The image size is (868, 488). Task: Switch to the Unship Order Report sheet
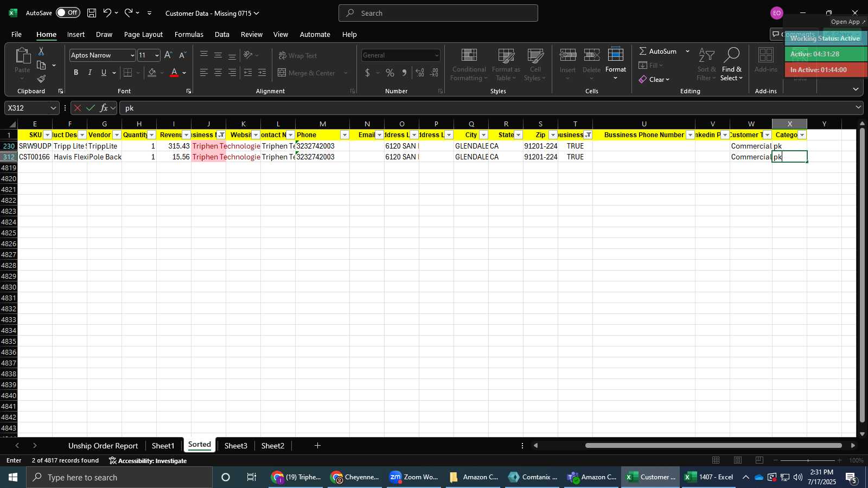103,446
